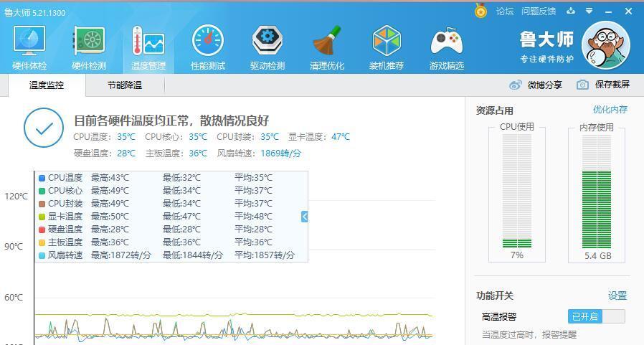
Task: Open 硬件体检 hardware checkup
Action: tap(29, 47)
